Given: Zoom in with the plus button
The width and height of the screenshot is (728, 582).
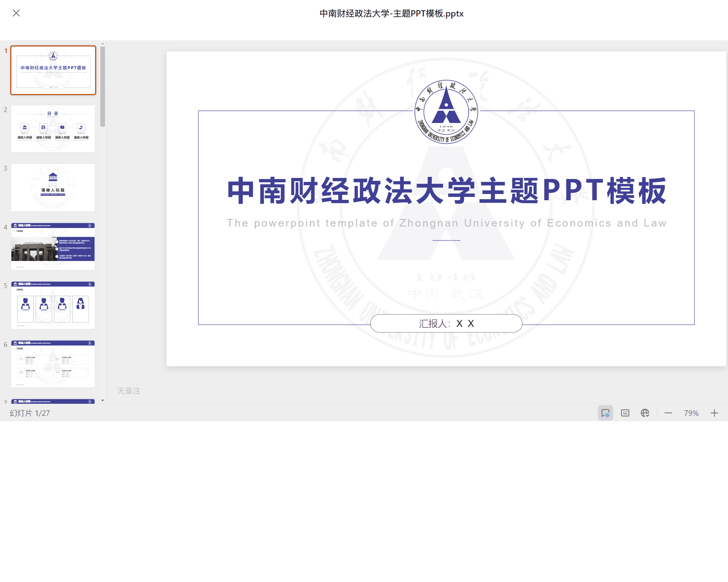Looking at the screenshot, I should (714, 413).
